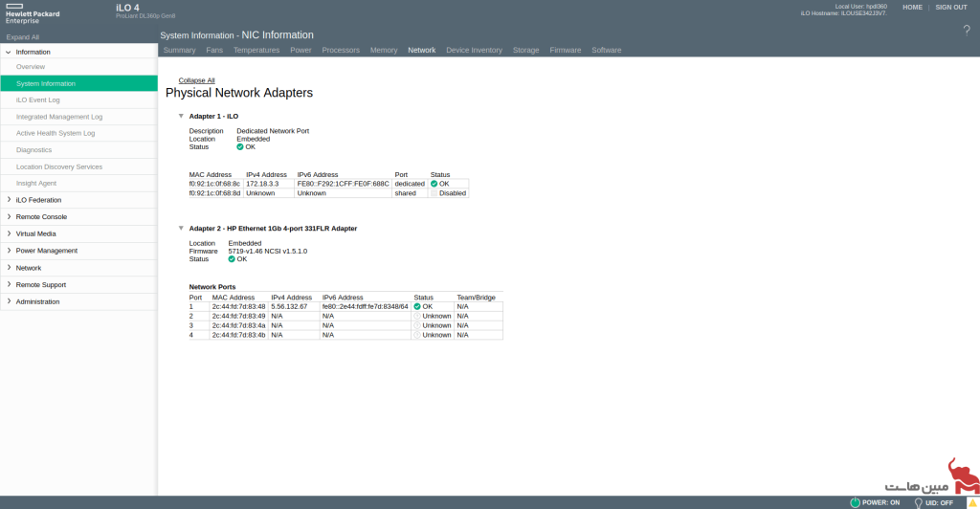Open Location Discovery Services
This screenshot has width=980, height=509.
tap(59, 166)
